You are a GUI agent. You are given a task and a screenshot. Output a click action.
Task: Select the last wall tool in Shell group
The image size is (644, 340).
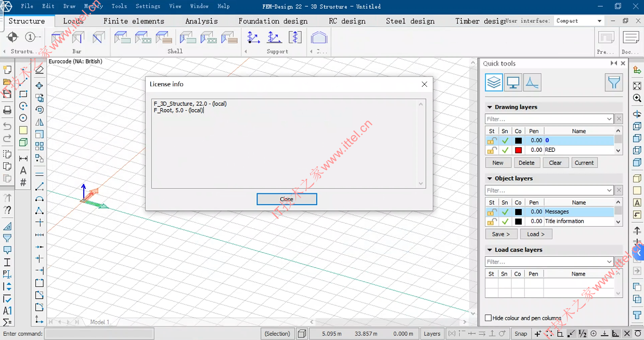[x=229, y=38]
